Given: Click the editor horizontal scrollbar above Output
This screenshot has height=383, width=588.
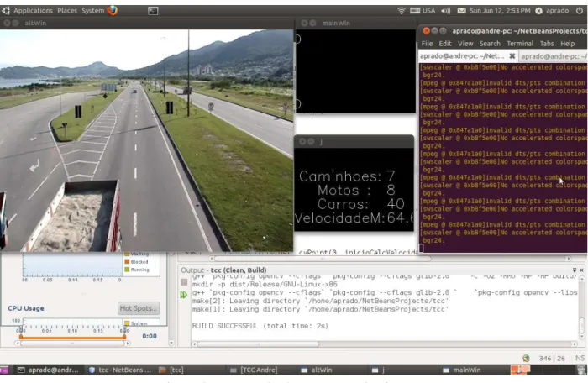Looking at the screenshot, I should click(x=323, y=259).
